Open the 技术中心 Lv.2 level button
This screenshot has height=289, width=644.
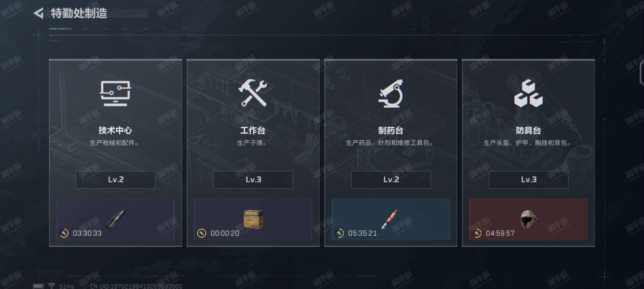coord(115,180)
